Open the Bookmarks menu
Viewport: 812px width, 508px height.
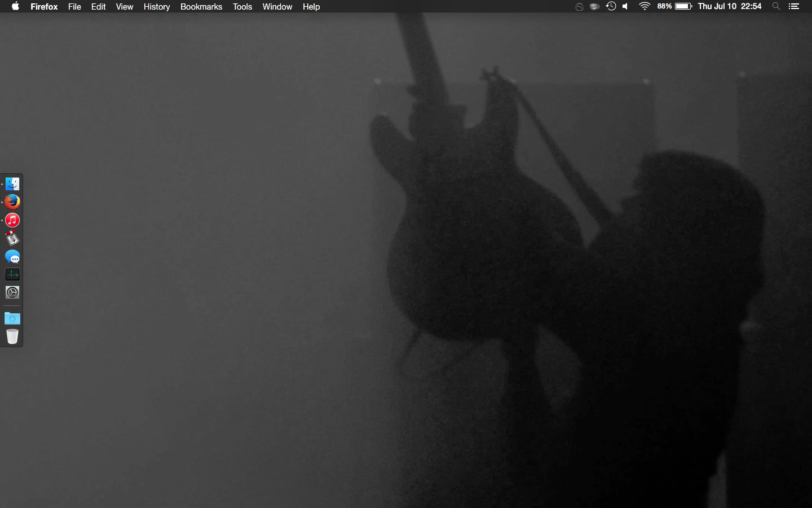[x=201, y=7]
